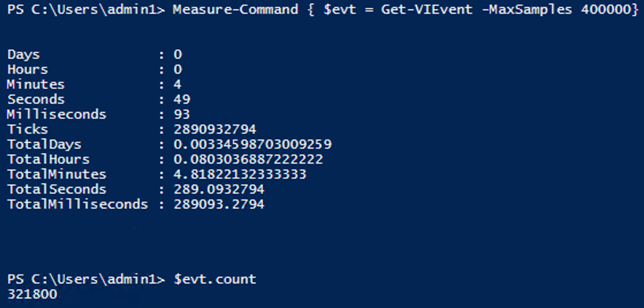
Task: Click the $evt.count command text
Action: point(215,280)
